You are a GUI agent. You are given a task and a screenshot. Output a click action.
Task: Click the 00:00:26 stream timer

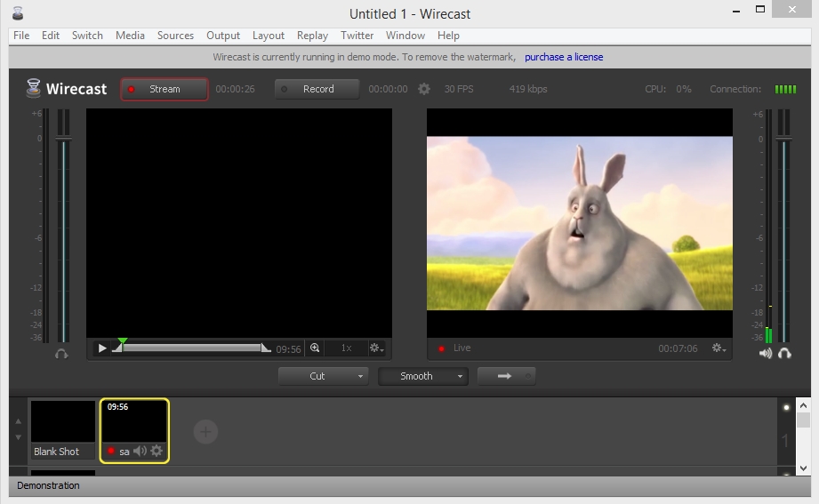point(235,89)
